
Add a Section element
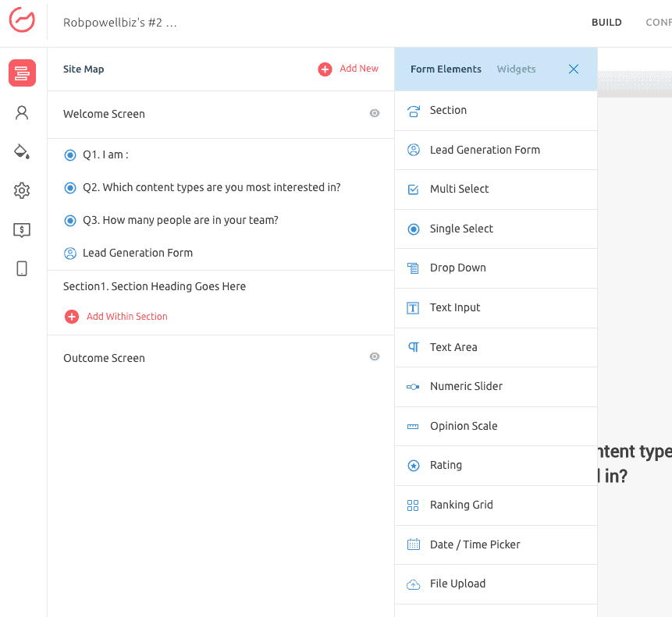point(496,111)
